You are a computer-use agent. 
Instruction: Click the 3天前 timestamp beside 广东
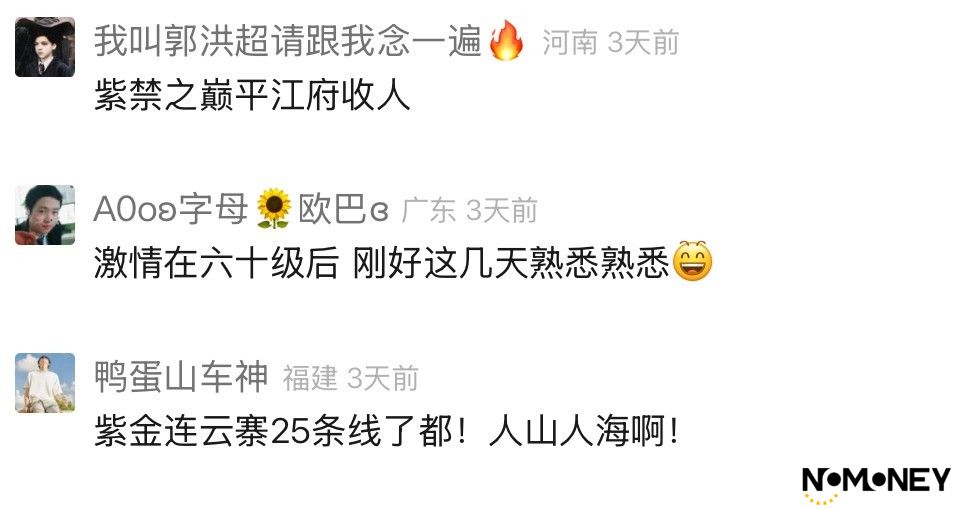point(502,211)
